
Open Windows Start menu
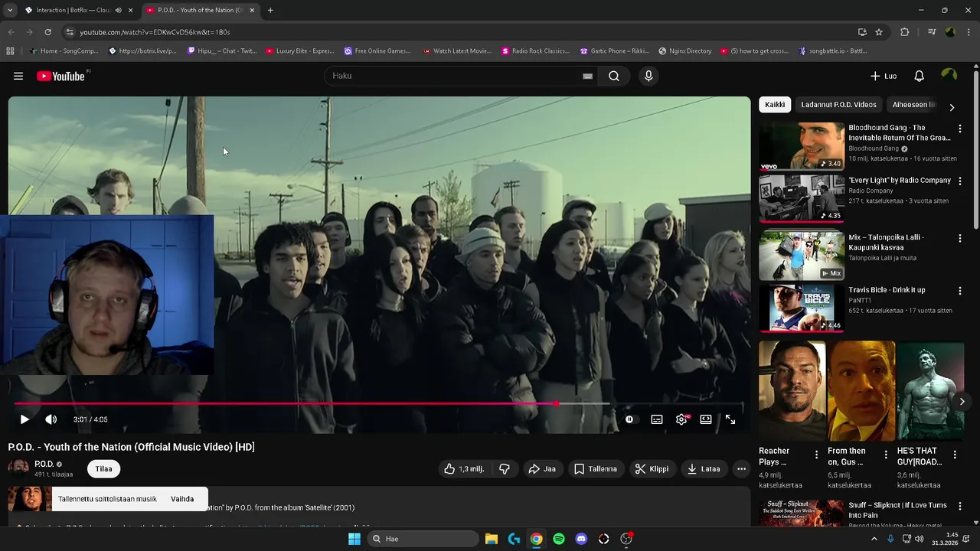[x=354, y=539]
